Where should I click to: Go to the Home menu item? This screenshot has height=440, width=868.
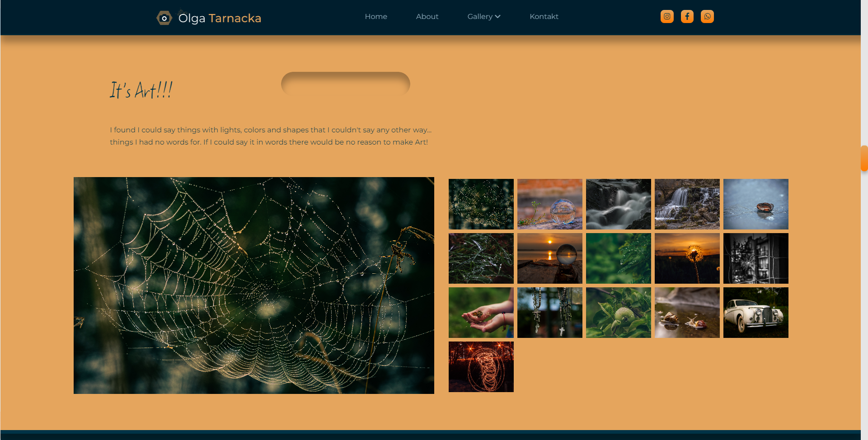[376, 16]
